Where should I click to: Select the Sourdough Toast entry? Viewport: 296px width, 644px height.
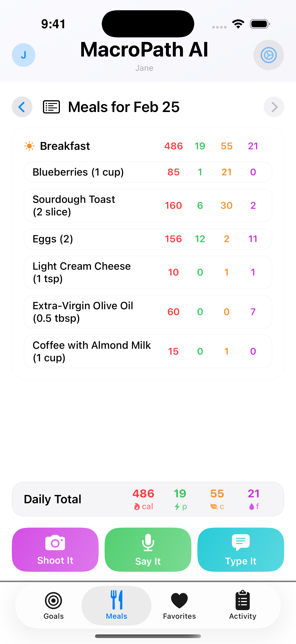(148, 206)
